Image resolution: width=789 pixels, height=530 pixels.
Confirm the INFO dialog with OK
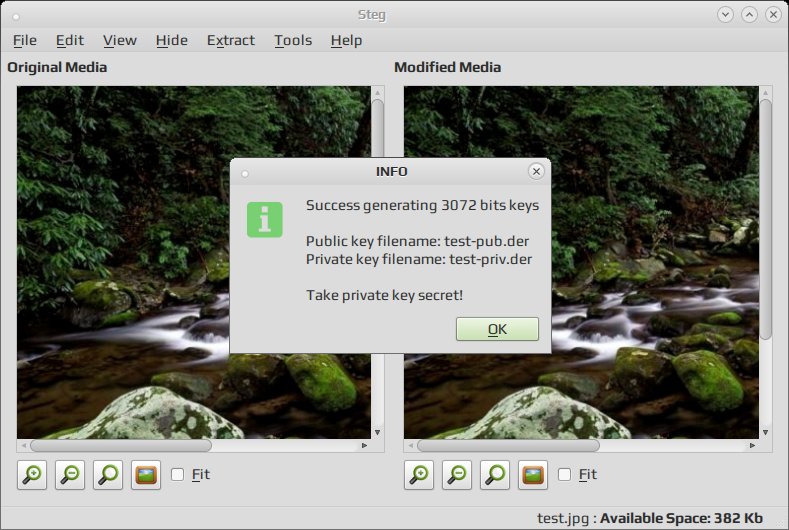[x=497, y=329]
